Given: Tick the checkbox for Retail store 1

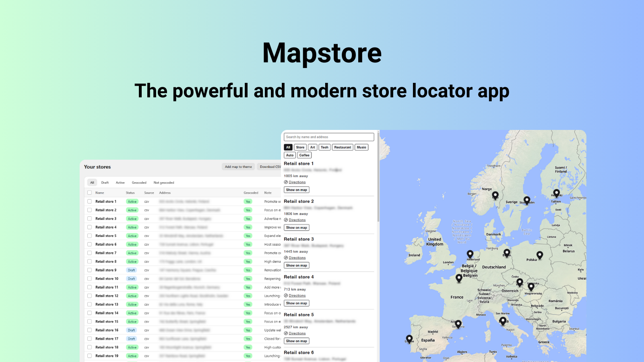Looking at the screenshot, I should [x=89, y=202].
